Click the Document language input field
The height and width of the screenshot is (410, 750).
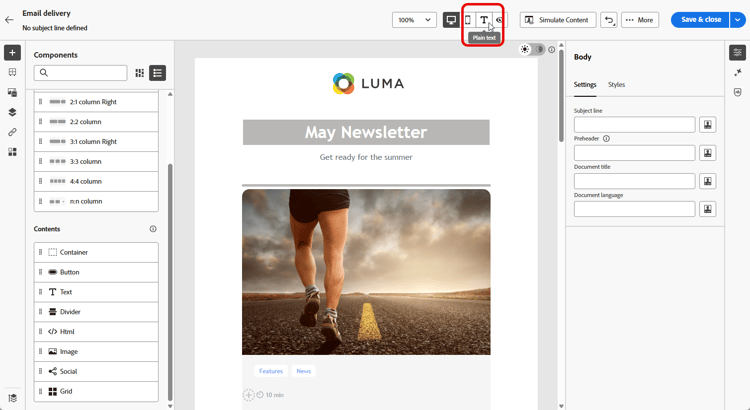point(634,209)
